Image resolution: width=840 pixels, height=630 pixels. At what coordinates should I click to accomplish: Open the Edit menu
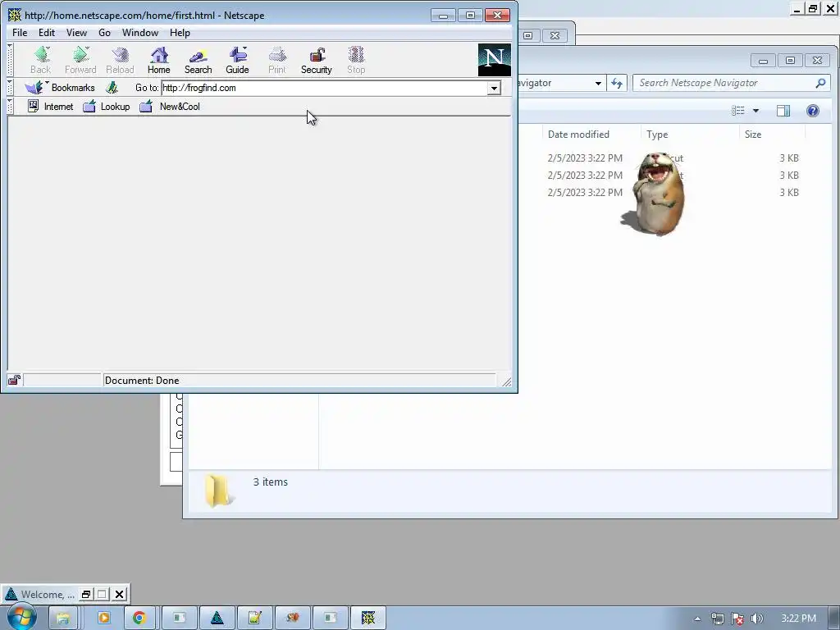pyautogui.click(x=47, y=33)
